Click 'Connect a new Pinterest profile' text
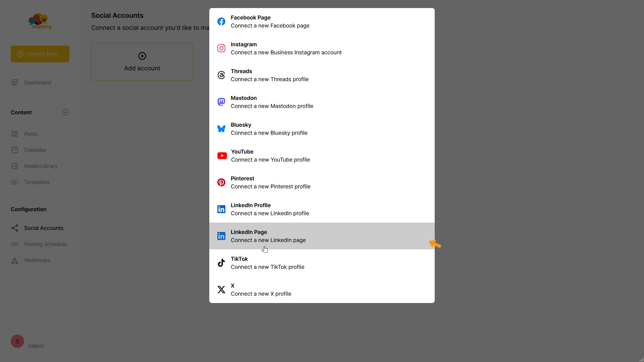 pos(271,186)
